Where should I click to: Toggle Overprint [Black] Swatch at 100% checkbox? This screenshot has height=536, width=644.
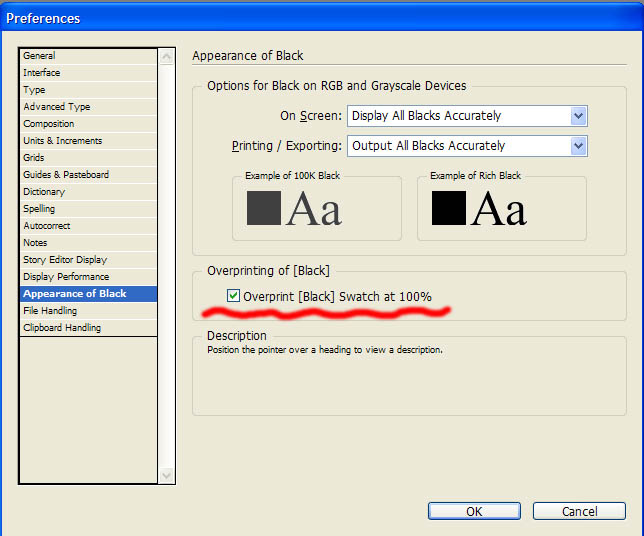tap(233, 296)
